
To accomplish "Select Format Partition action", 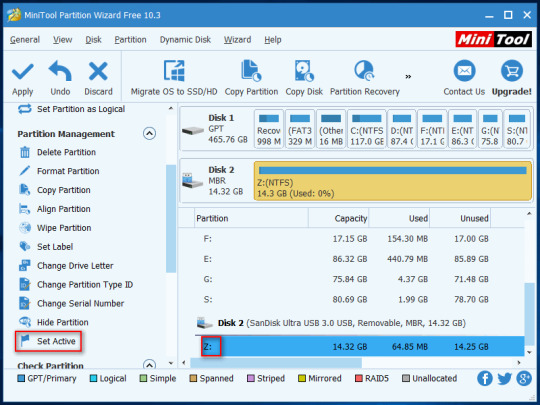I will (59, 171).
